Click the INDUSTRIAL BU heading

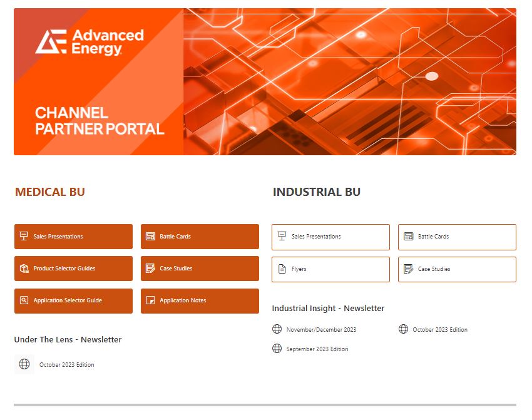317,192
